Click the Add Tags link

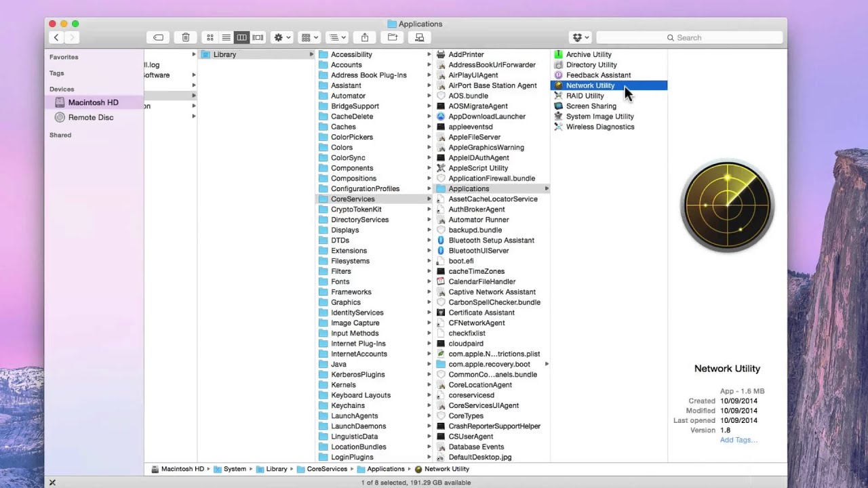pos(738,440)
